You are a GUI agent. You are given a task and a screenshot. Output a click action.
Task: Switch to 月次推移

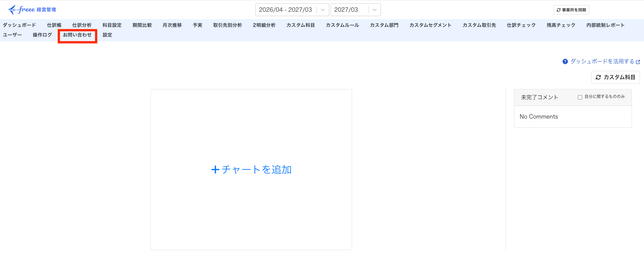tap(172, 25)
